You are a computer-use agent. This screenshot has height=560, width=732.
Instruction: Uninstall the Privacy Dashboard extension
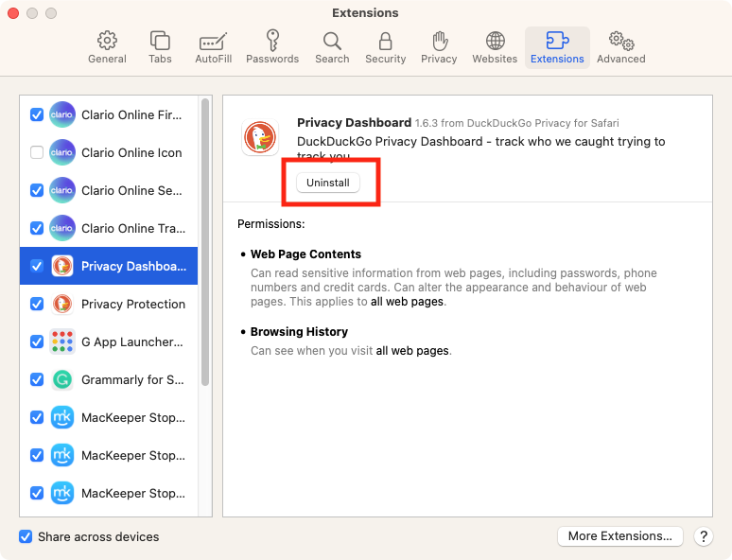coord(328,183)
